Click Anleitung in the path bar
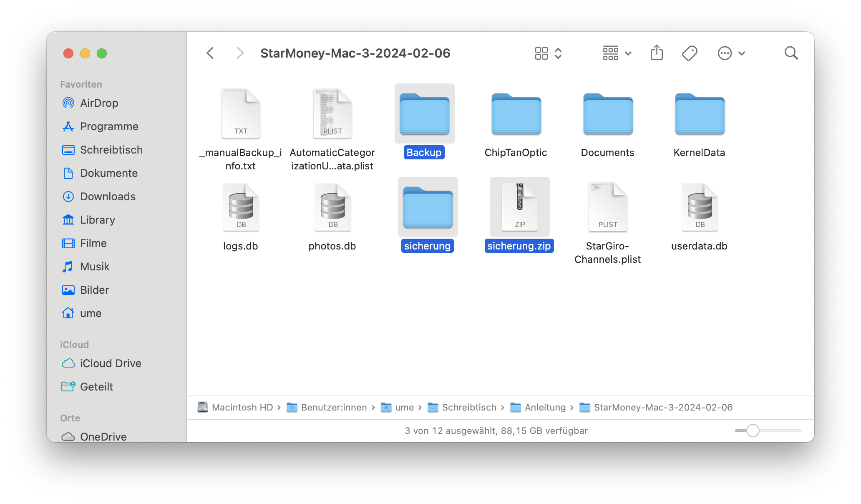The height and width of the screenshot is (504, 861). click(x=545, y=407)
